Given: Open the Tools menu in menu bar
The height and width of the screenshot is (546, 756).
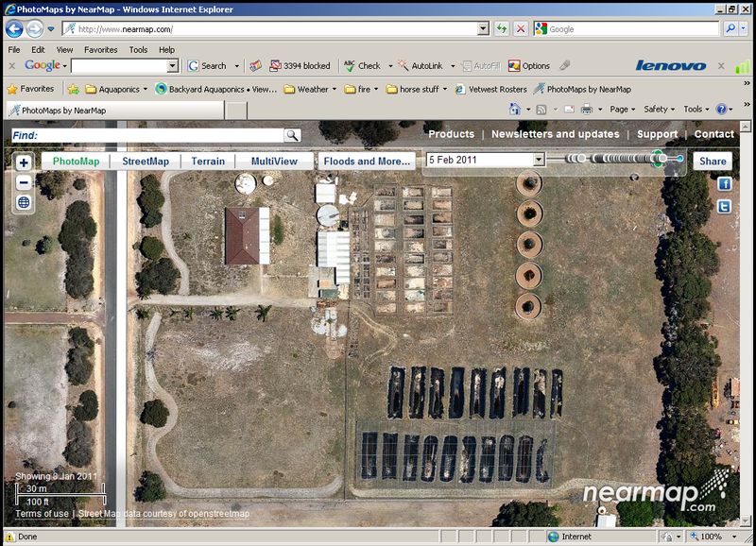Looking at the screenshot, I should (138, 50).
